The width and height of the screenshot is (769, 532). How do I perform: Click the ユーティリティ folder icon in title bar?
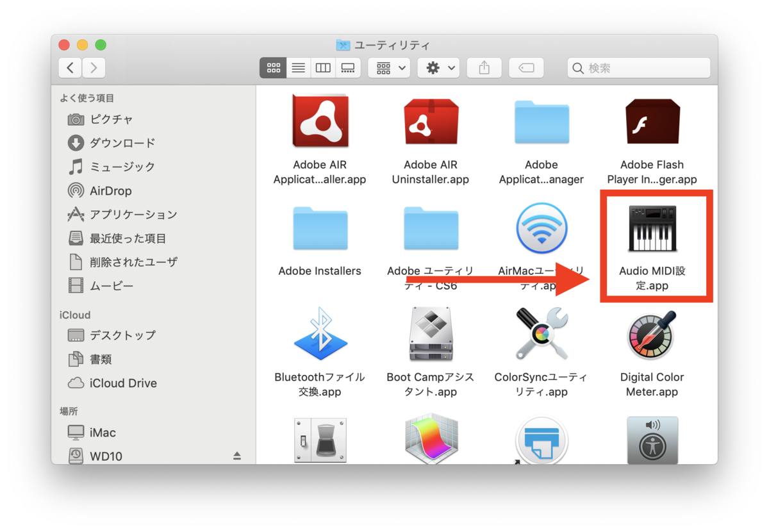pos(343,46)
